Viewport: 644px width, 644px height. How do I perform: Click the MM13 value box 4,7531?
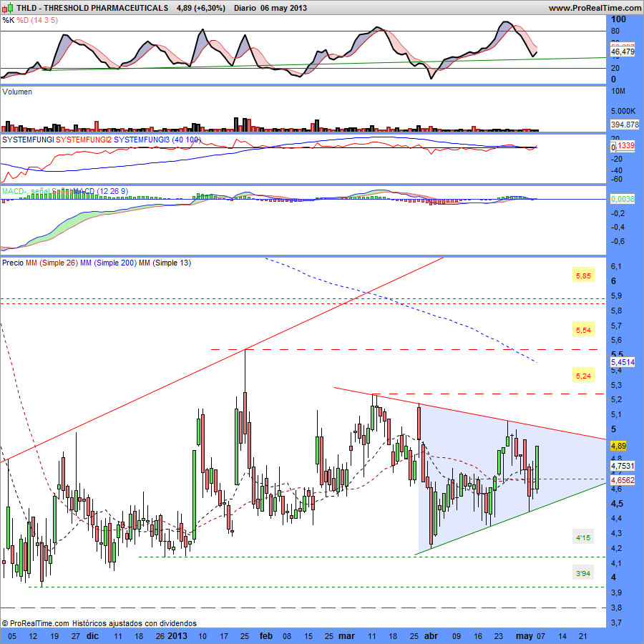[x=623, y=465]
